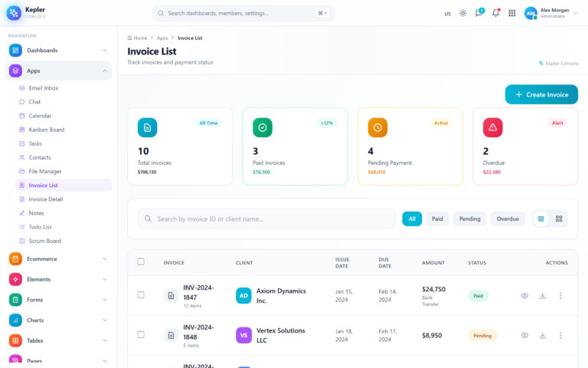Open Invoice Detail in sidebar
This screenshot has height=368, width=588.
pyautogui.click(x=64, y=199)
